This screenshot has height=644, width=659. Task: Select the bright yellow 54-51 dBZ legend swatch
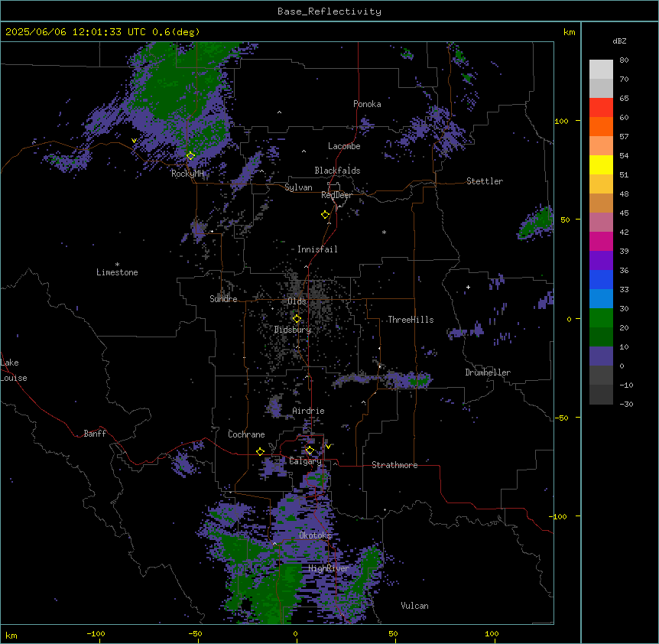[601, 164]
